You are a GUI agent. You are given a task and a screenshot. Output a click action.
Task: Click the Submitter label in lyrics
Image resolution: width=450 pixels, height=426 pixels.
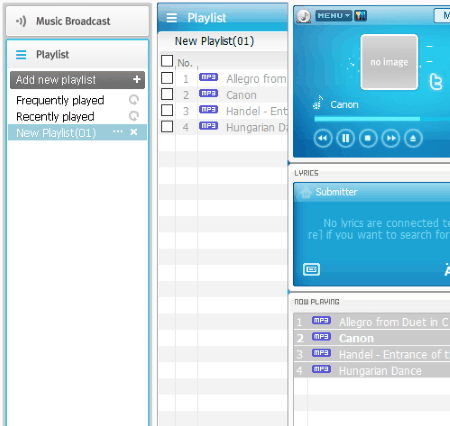pyautogui.click(x=336, y=192)
